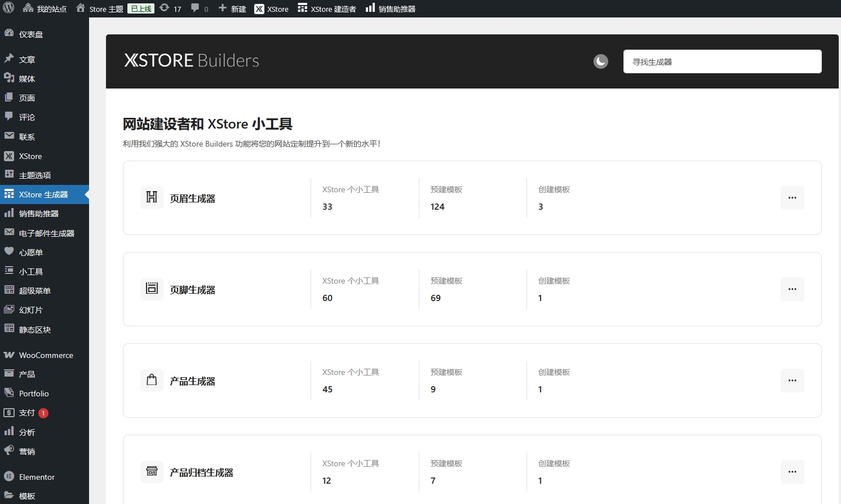Click 新建 in the admin bar

(x=232, y=9)
